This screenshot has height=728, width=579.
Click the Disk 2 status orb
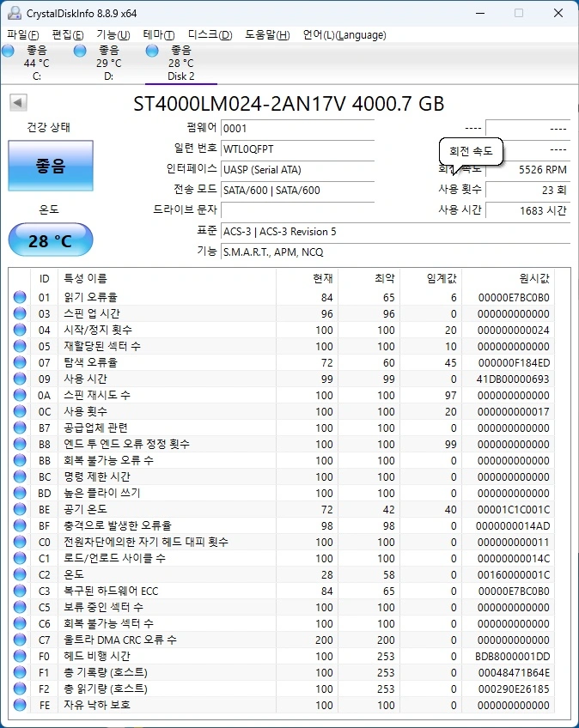[x=152, y=52]
